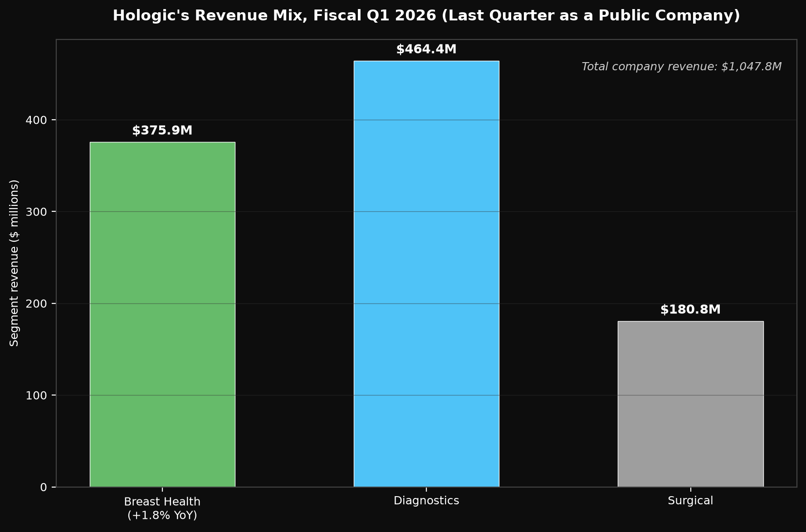The width and height of the screenshot is (806, 532).
Task: Click the green Breast Health bar
Action: point(162,314)
